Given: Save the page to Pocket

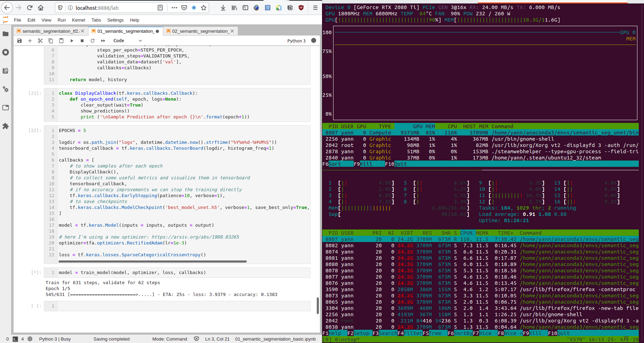Looking at the screenshot, I should [x=184, y=8].
